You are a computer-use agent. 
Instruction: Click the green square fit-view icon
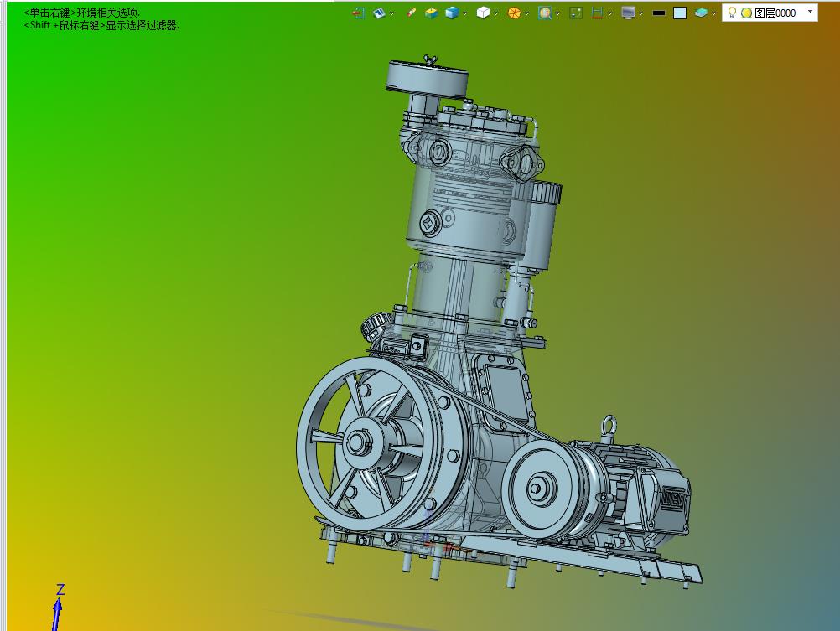point(576,13)
